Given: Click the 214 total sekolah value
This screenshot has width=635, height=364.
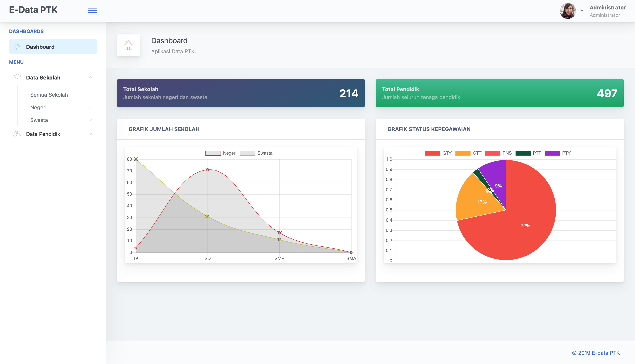Looking at the screenshot, I should 349,93.
